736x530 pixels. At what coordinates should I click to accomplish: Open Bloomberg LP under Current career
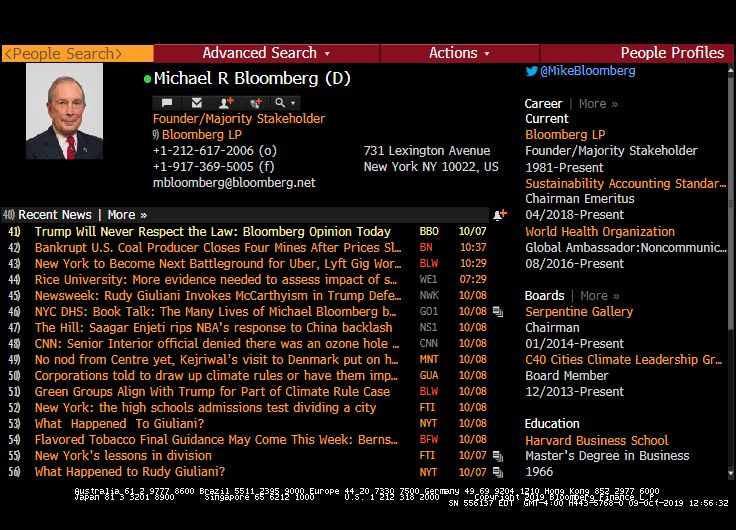point(565,135)
